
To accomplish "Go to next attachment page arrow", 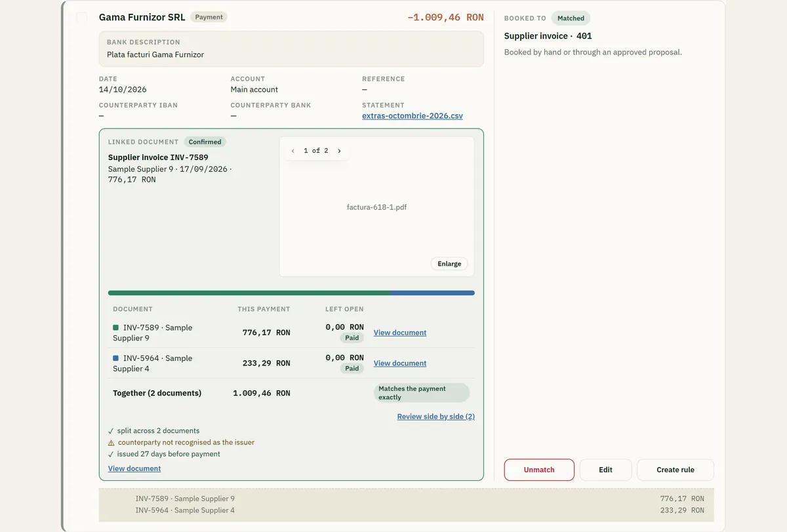I will click(x=339, y=151).
